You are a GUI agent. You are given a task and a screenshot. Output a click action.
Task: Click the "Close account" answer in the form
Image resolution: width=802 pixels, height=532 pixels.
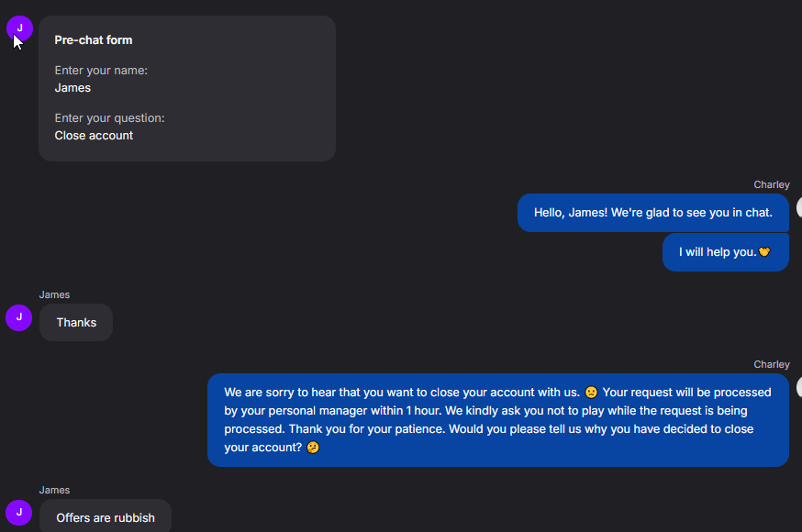pyautogui.click(x=94, y=136)
